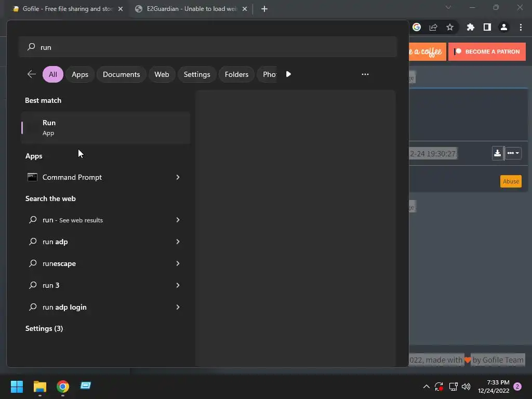Image resolution: width=532 pixels, height=399 pixels.
Task: Share this page via Chrome's share icon
Action: coord(433,27)
